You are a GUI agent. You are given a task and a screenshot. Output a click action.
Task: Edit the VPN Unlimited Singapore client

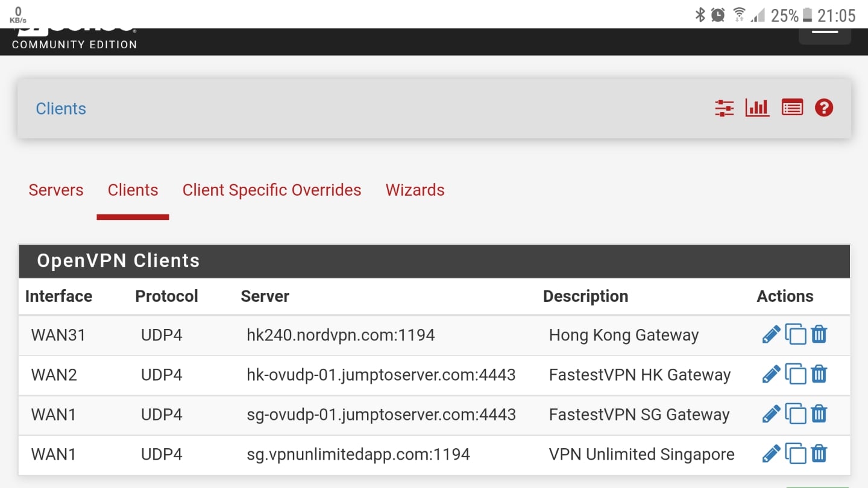click(771, 454)
